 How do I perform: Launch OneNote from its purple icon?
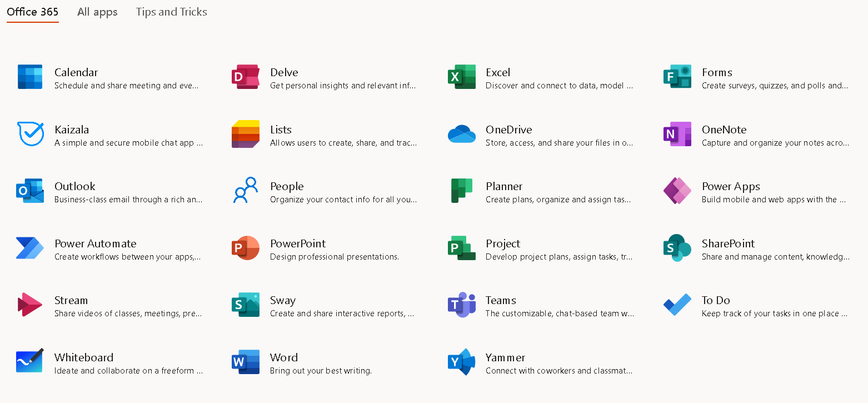pyautogui.click(x=677, y=134)
